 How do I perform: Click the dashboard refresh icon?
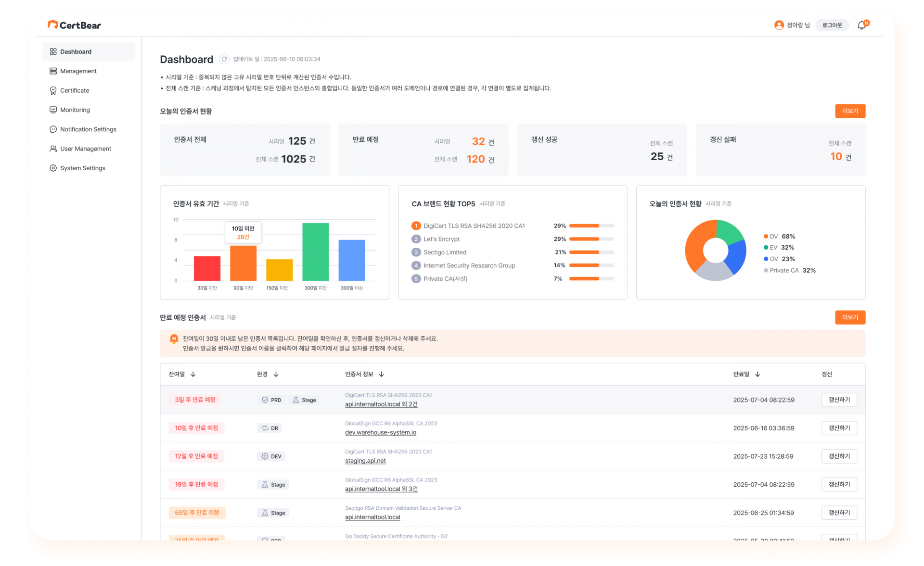(224, 59)
